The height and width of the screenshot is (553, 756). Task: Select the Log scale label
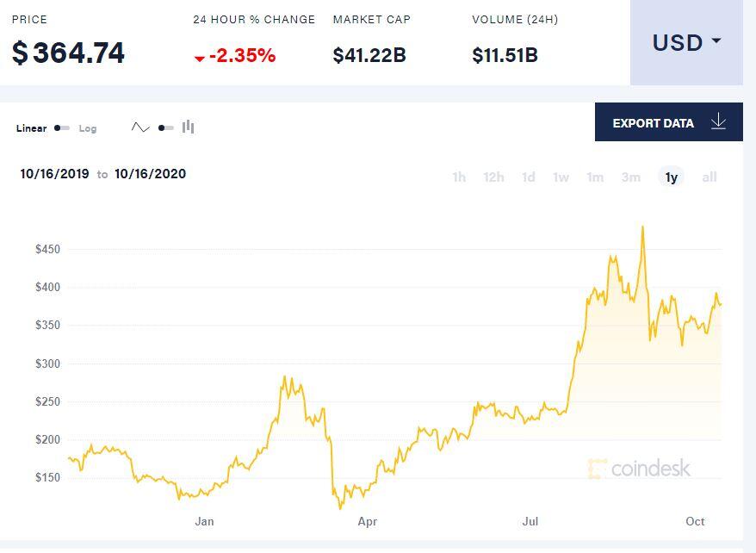tap(88, 128)
